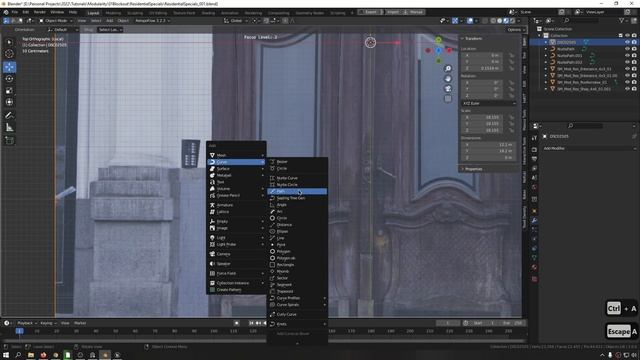This screenshot has width=640, height=360.
Task: Toggle viewport overlays button
Action: (470, 20)
